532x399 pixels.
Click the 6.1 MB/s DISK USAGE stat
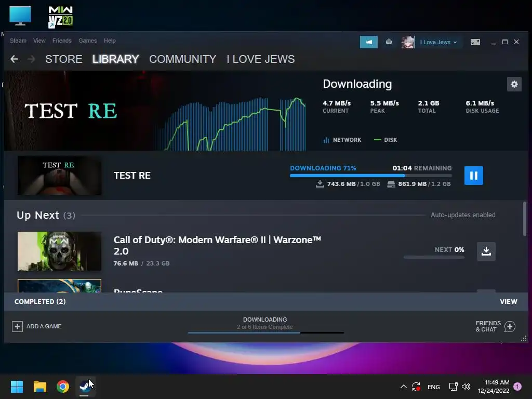[x=482, y=107]
